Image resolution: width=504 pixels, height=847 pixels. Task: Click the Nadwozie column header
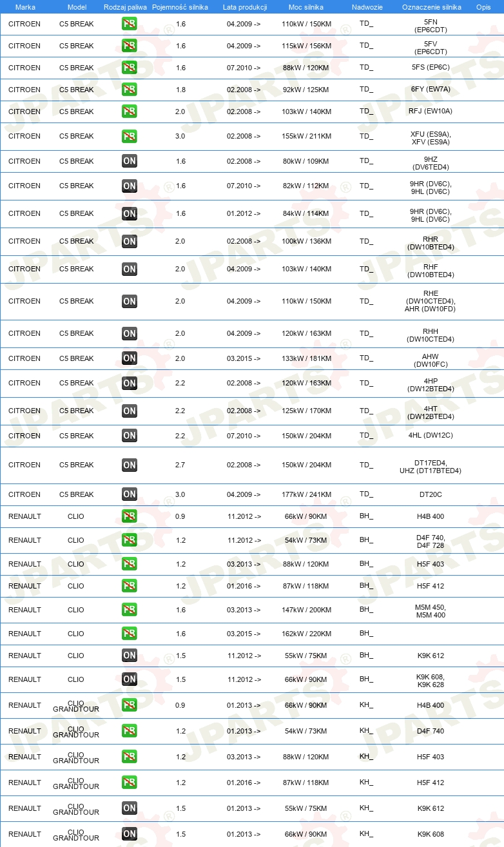click(367, 7)
